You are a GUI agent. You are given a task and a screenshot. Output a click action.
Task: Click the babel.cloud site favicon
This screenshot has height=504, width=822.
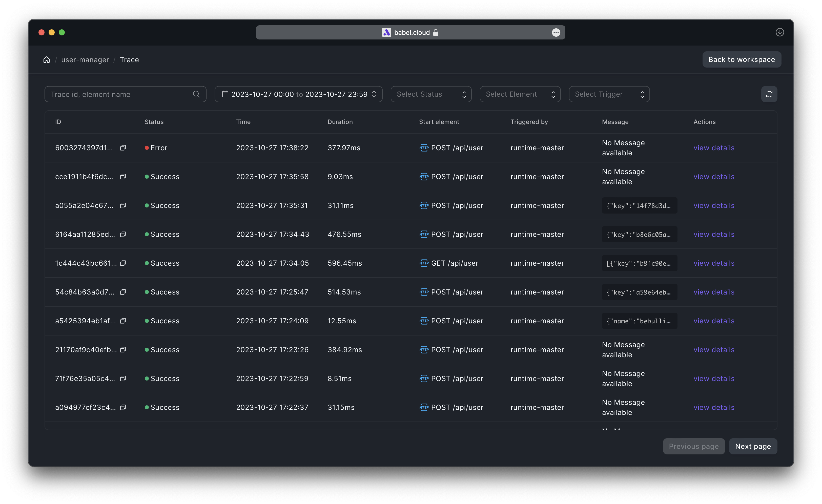pyautogui.click(x=386, y=32)
